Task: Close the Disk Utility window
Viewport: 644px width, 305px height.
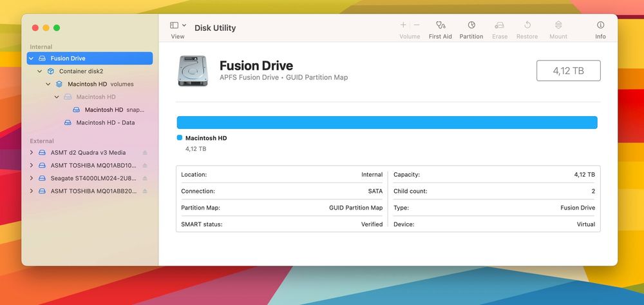Action: coord(35,28)
